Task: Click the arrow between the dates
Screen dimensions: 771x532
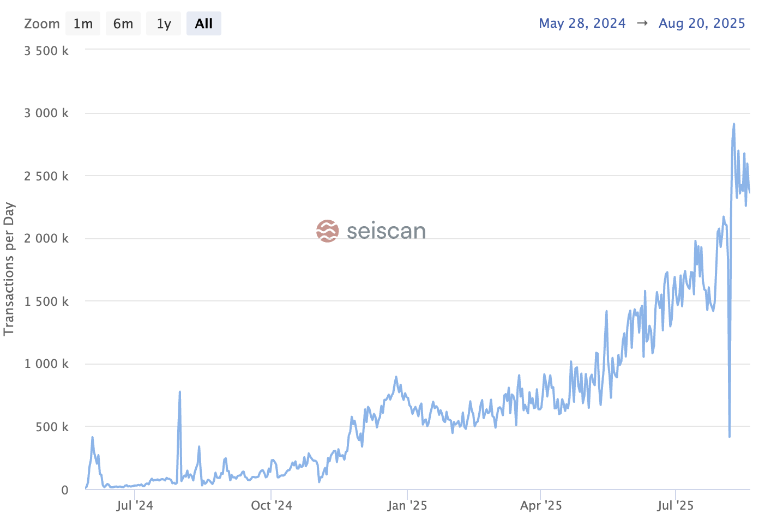Action: coord(642,23)
